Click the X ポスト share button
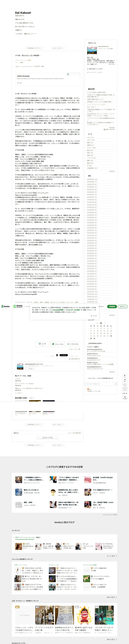The width and height of the screenshot is (129, 644). (x=64, y=355)
